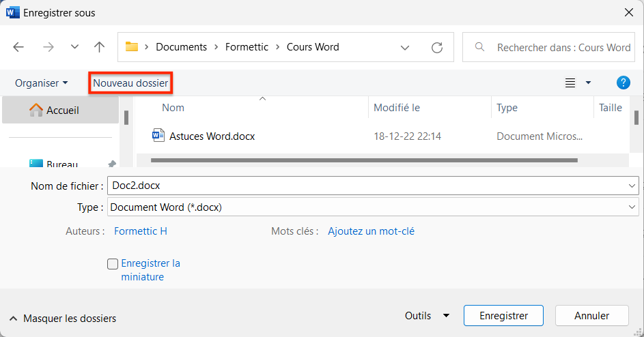Open the Organiser menu

(x=42, y=83)
